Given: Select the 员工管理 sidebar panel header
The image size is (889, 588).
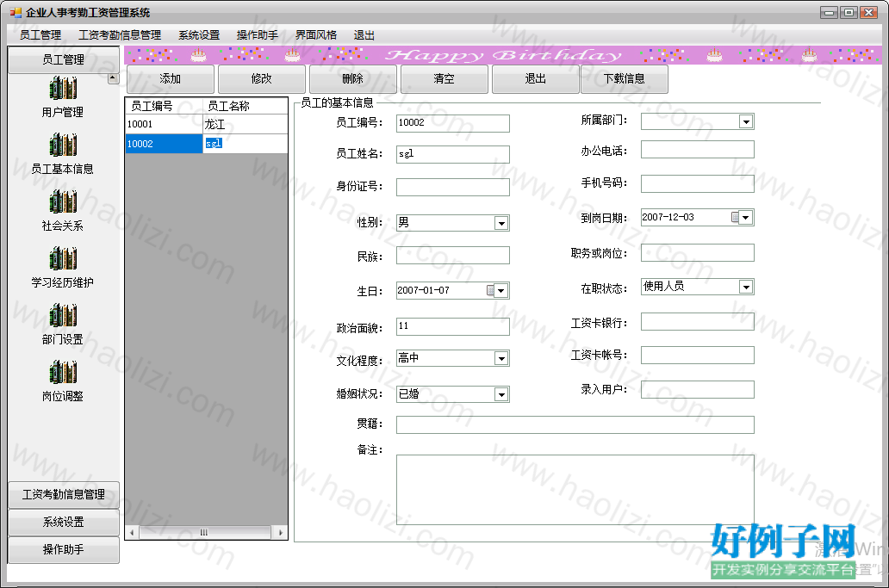Looking at the screenshot, I should click(x=64, y=60).
